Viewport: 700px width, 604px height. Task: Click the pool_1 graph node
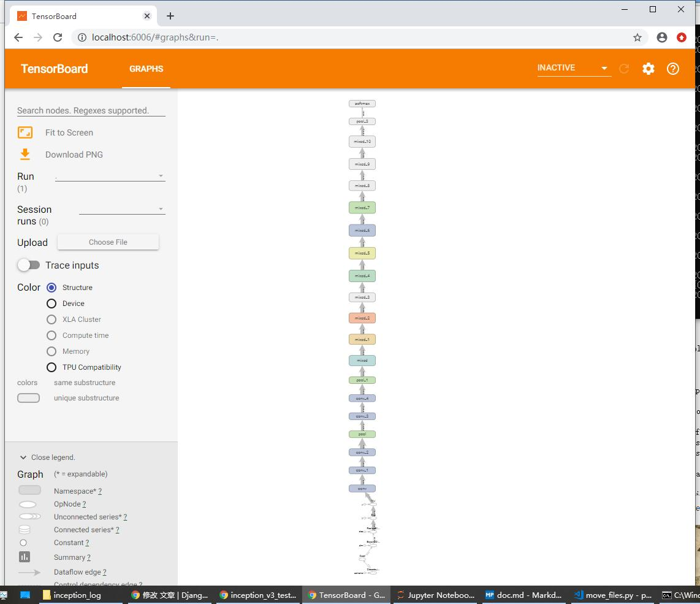[x=362, y=380]
